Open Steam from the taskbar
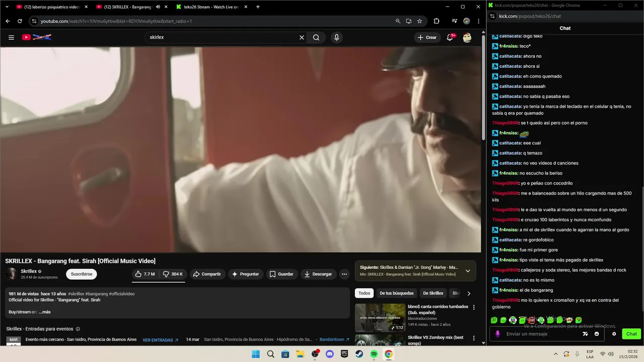Screen dimensions: 644x362 [x=359, y=354]
